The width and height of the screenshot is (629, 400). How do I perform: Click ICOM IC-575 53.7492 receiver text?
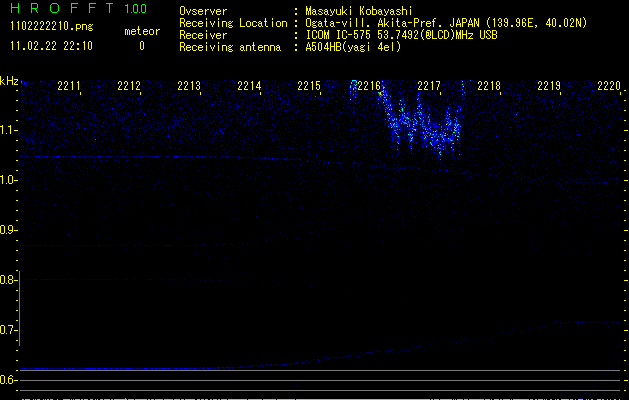coord(401,35)
